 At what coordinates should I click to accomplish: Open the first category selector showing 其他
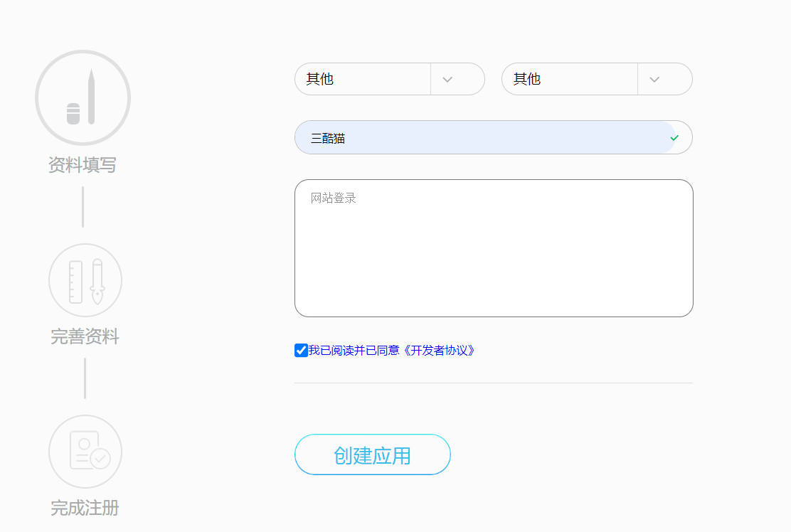click(x=362, y=79)
